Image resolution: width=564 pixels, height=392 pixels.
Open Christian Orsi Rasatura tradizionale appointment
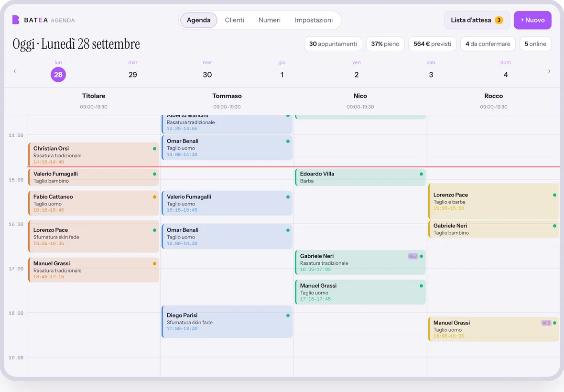tap(94, 154)
